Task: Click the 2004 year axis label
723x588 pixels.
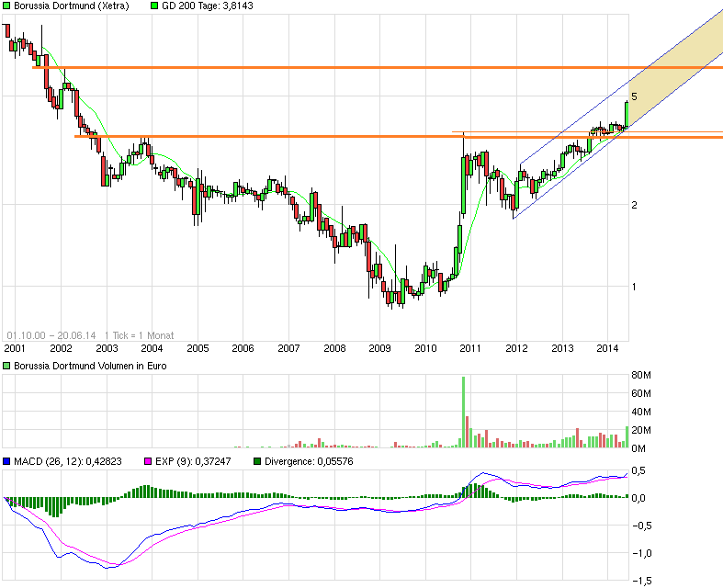Action: click(152, 348)
